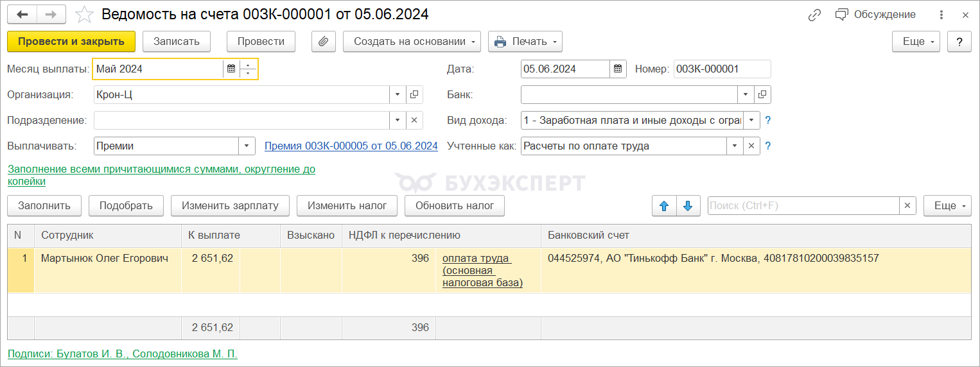Image resolution: width=980 pixels, height=367 pixels.
Task: Open calendar for Месяц выплаты field
Action: (x=231, y=69)
